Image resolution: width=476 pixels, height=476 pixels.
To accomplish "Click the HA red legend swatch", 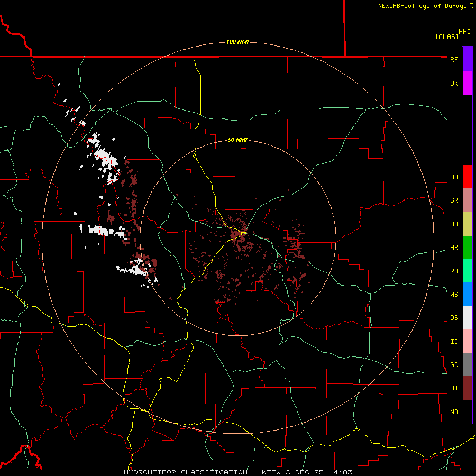I will tap(467, 177).
